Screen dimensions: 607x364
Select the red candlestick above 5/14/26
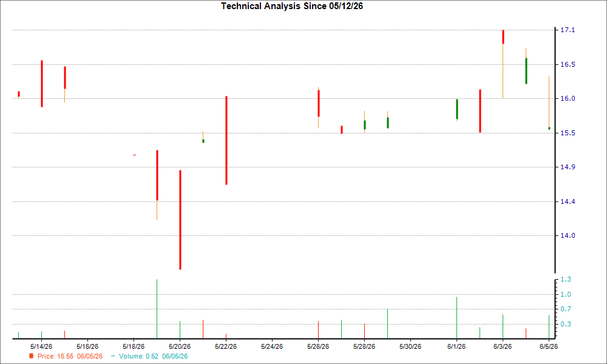42,84
